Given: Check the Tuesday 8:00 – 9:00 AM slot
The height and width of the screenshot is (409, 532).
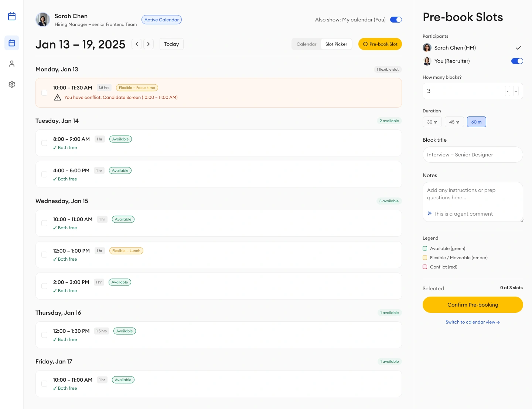Looking at the screenshot, I should tap(44, 143).
